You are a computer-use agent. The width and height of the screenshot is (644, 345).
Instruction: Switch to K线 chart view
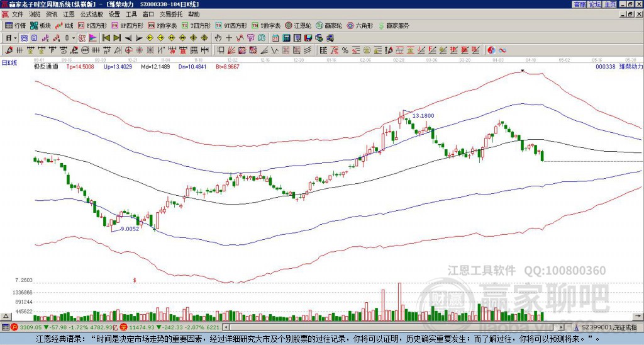pyautogui.click(x=64, y=25)
